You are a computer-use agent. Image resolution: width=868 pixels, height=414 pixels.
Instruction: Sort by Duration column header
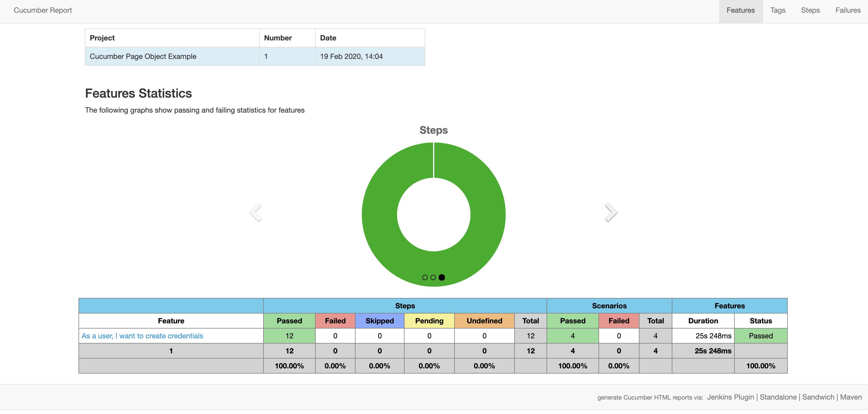tap(703, 321)
